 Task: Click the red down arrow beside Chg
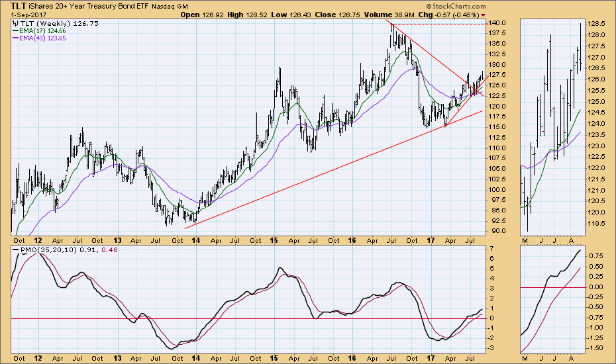point(482,14)
